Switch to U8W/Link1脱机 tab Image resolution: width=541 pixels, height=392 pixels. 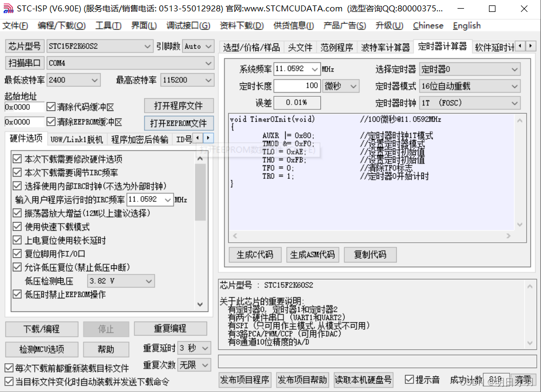[76, 139]
